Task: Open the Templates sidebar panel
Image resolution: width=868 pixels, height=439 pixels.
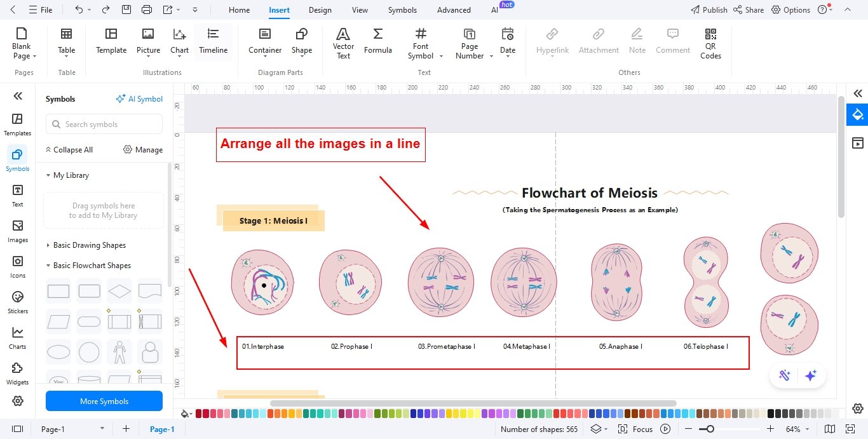Action: tap(18, 125)
